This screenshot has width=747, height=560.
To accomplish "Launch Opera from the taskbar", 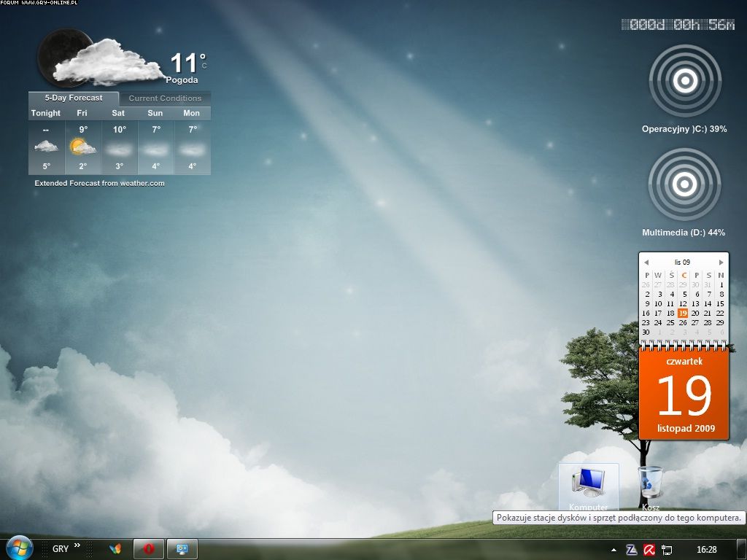I will pyautogui.click(x=149, y=549).
